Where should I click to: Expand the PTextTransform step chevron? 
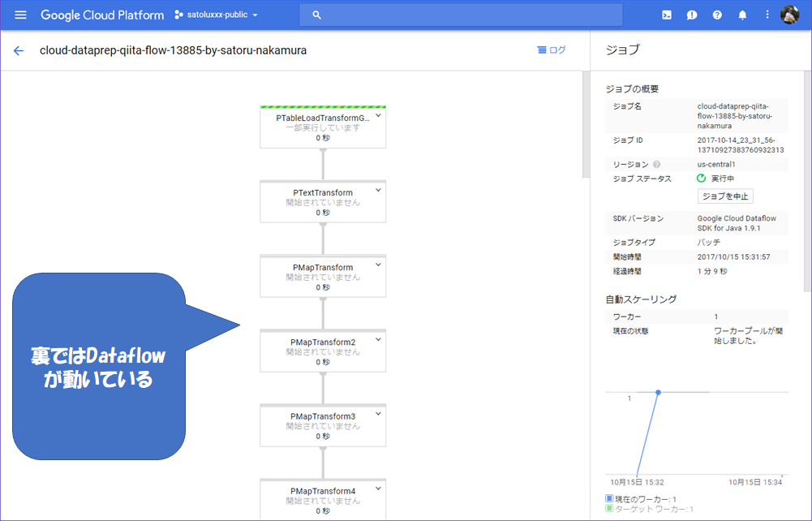click(378, 190)
